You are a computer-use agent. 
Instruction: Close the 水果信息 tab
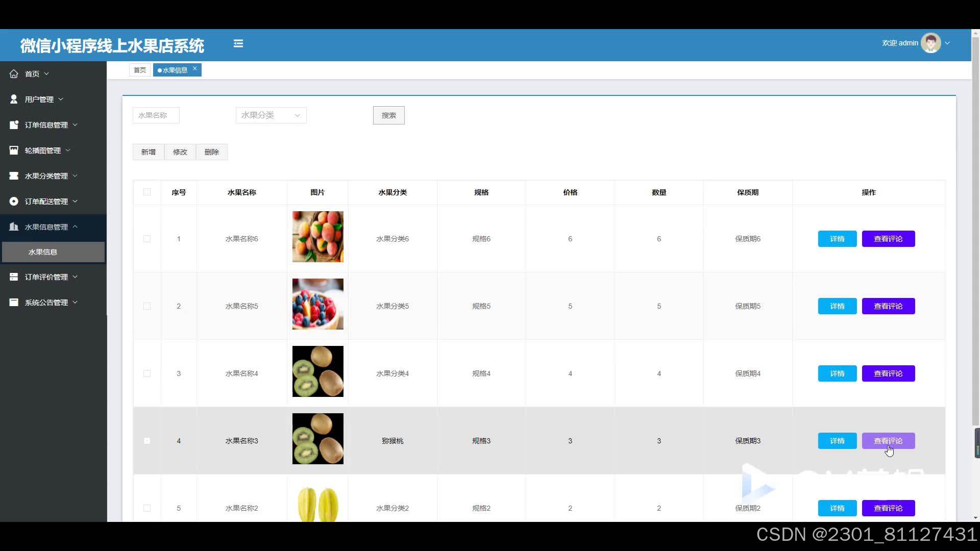click(194, 68)
